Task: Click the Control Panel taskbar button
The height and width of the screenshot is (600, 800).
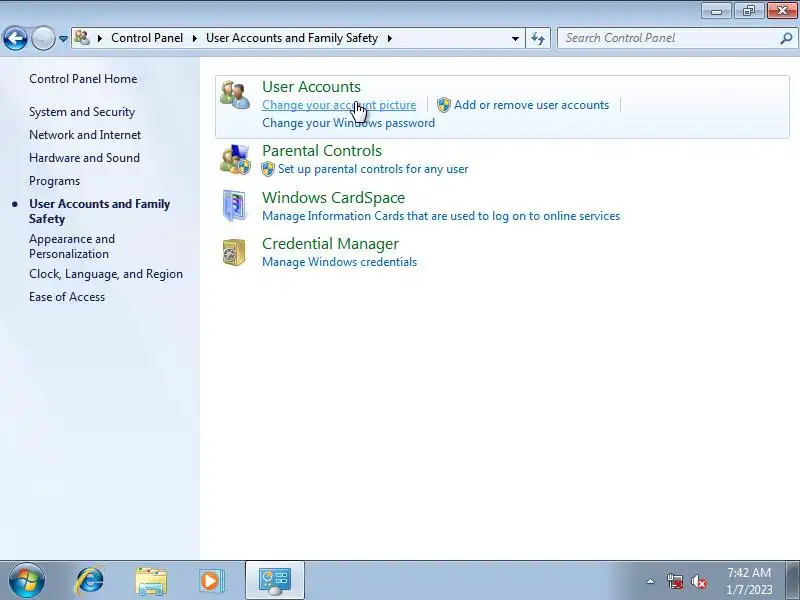Action: click(x=275, y=581)
